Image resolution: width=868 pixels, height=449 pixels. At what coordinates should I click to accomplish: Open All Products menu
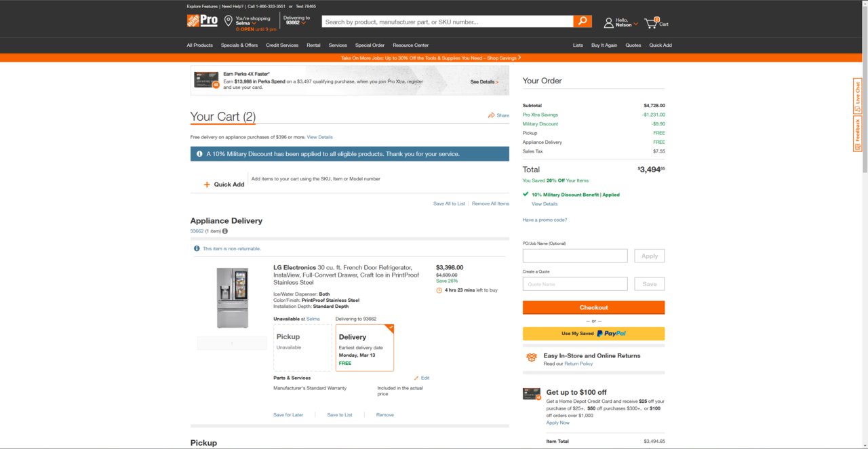(200, 45)
